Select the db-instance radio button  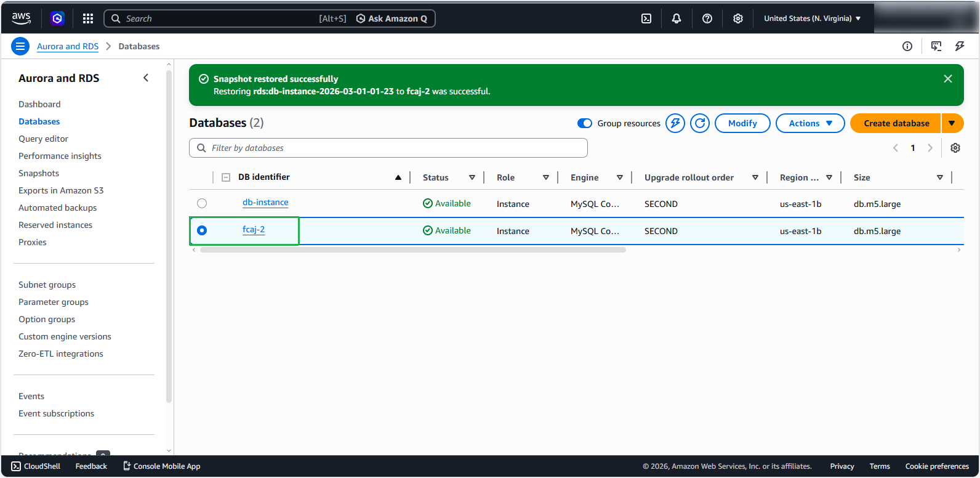point(202,203)
